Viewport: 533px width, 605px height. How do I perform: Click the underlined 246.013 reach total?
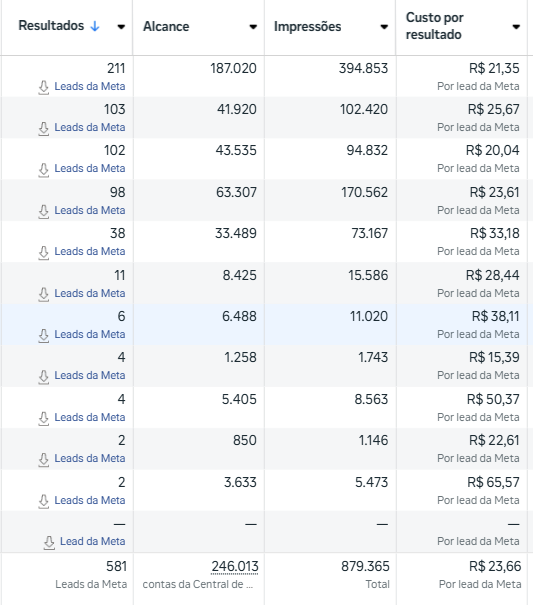tap(235, 566)
